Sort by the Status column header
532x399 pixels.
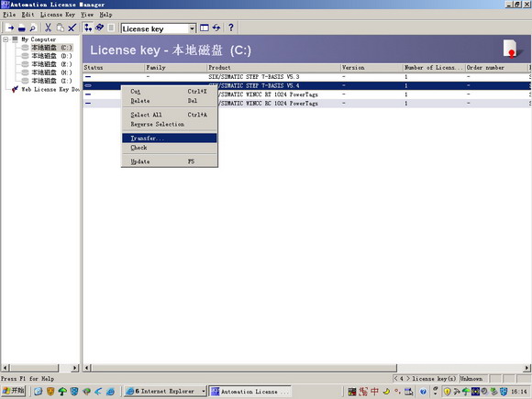(114, 68)
